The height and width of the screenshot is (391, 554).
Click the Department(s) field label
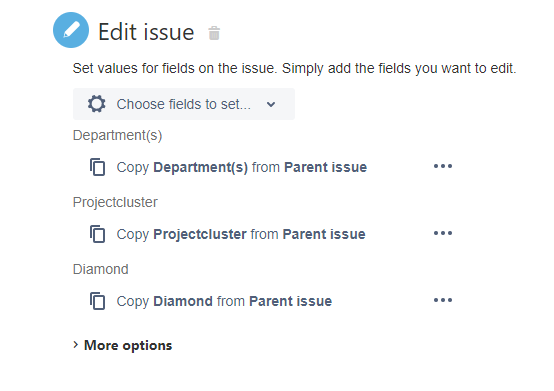point(117,135)
